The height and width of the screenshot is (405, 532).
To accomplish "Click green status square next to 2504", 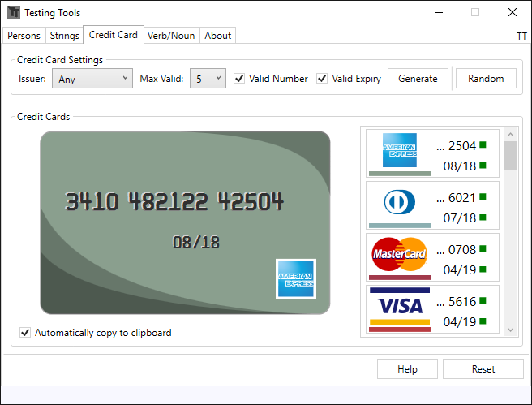I will (483, 145).
